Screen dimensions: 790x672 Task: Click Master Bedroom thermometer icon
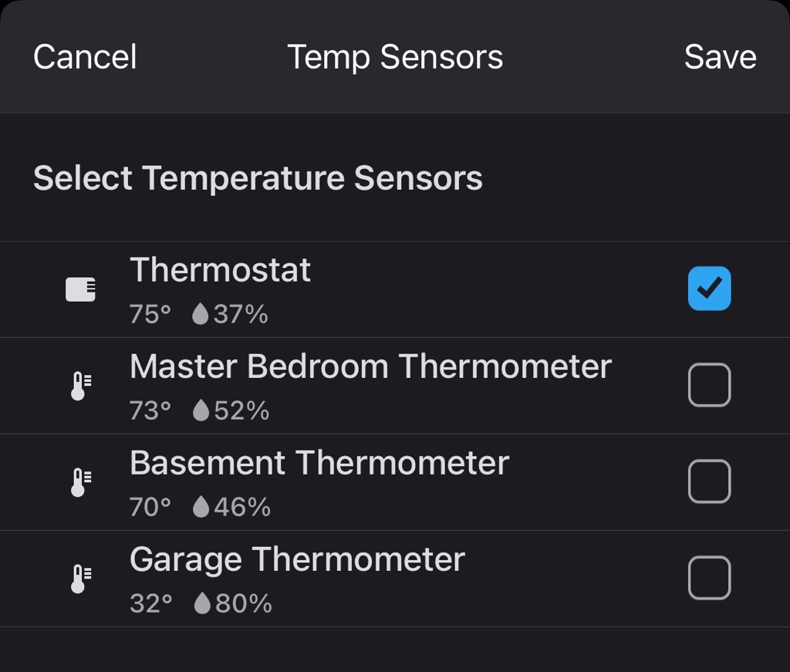[x=80, y=386]
